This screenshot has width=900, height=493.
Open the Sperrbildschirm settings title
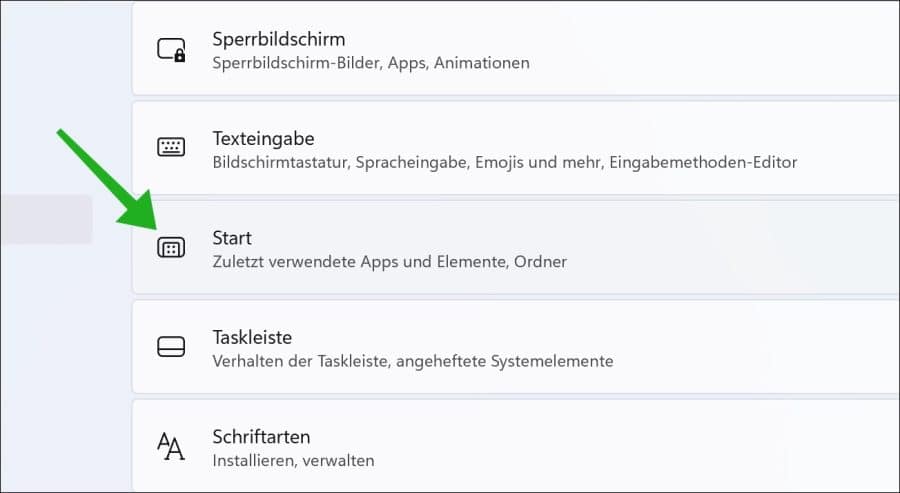(278, 39)
